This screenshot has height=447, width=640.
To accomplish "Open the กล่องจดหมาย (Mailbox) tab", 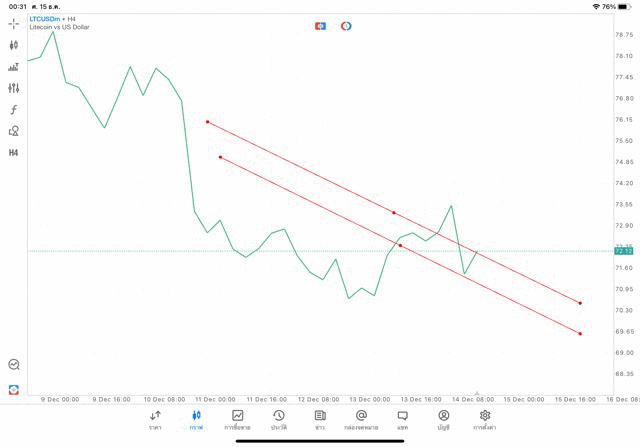I will pyautogui.click(x=361, y=420).
